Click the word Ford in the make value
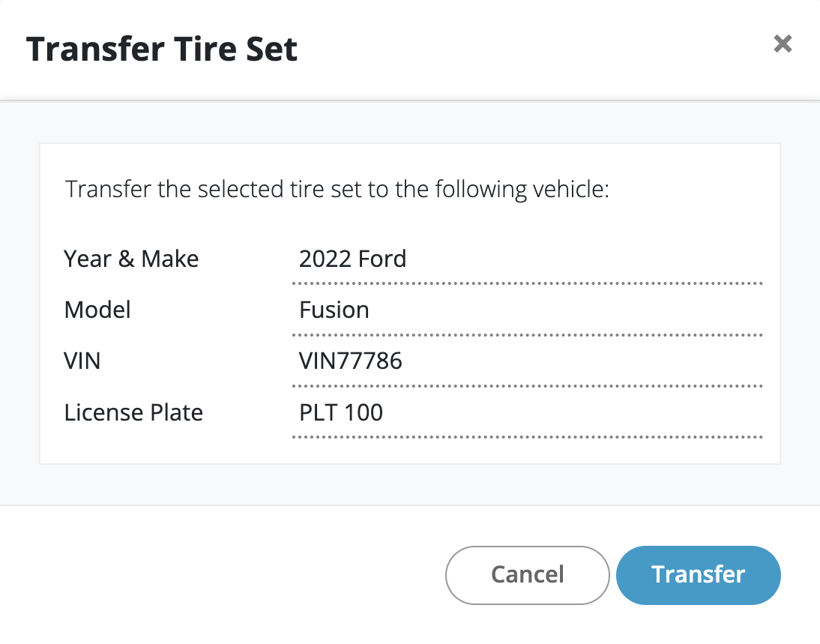The height and width of the screenshot is (644, 820). [382, 259]
